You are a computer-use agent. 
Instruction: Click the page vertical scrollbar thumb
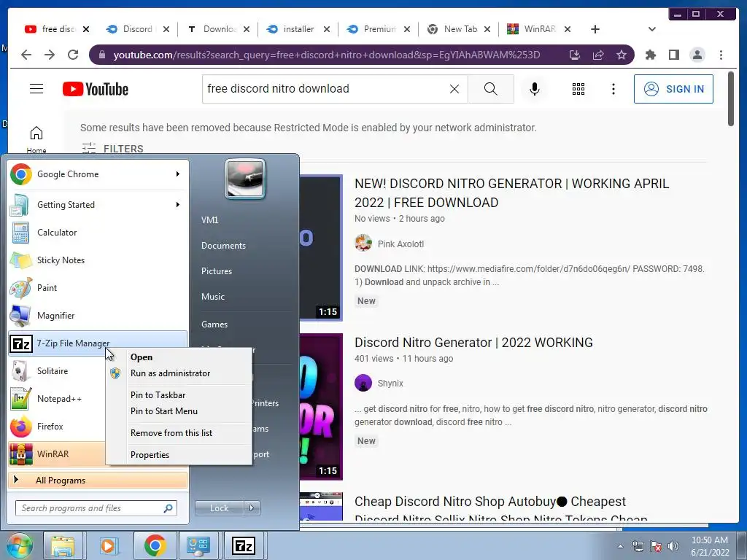[731, 98]
